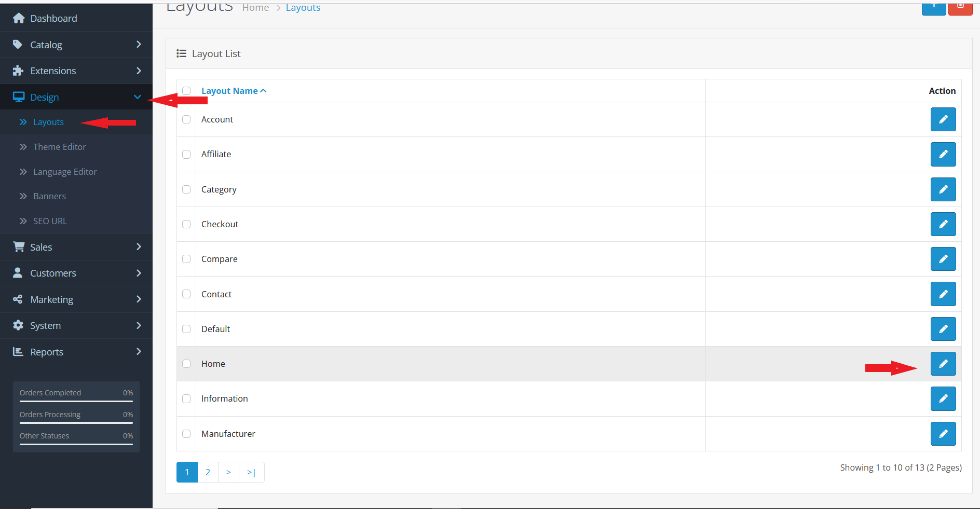Click the red delete trash button

[x=960, y=7]
